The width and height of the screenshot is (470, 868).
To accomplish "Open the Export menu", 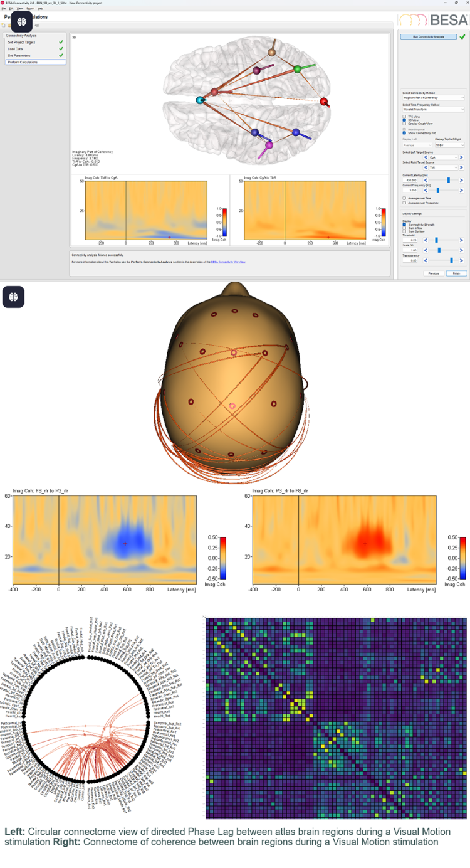I will tap(31, 9).
